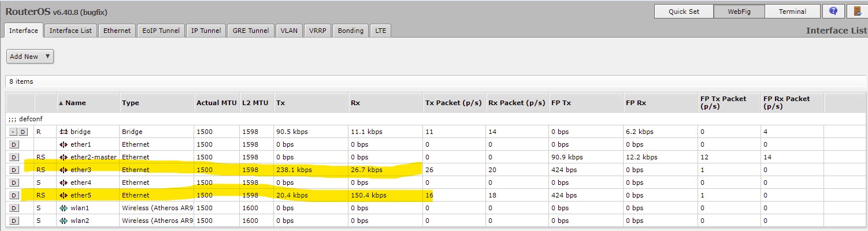Click the 150.4 kbps Rx value
The width and height of the screenshot is (868, 231).
click(x=369, y=195)
